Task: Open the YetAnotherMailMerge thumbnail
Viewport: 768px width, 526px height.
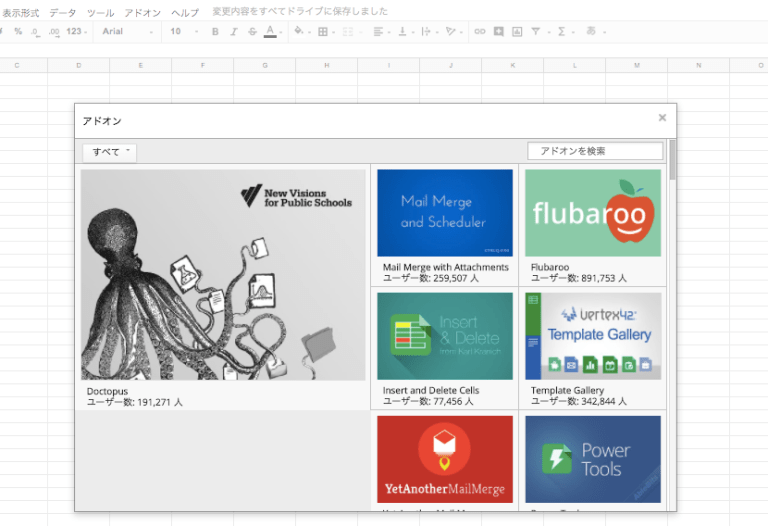Action: [x=445, y=459]
